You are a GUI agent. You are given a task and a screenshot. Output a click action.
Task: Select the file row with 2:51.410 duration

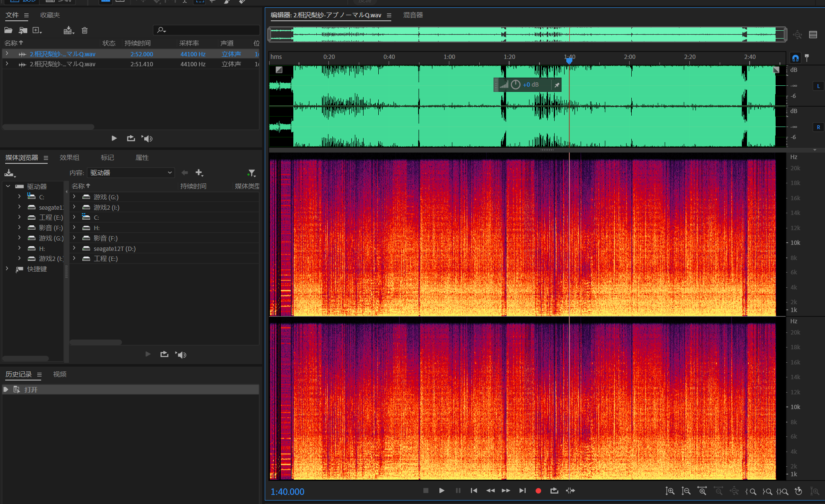click(x=131, y=64)
